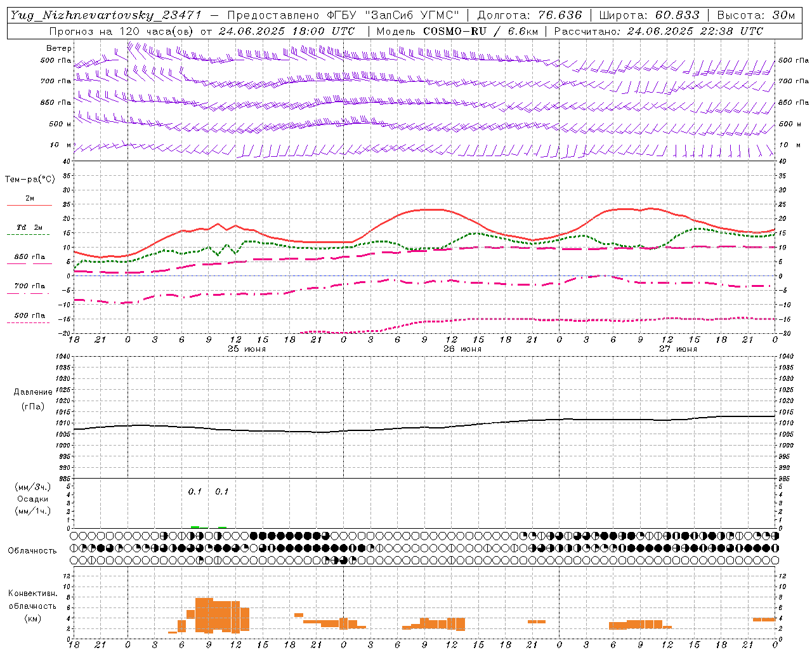Click the 25 июня date label
Viewport: 812px width, 650px height.
point(247,349)
